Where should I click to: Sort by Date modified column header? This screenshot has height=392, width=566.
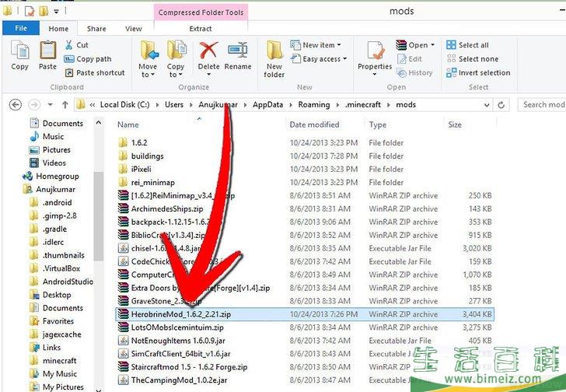coord(314,124)
